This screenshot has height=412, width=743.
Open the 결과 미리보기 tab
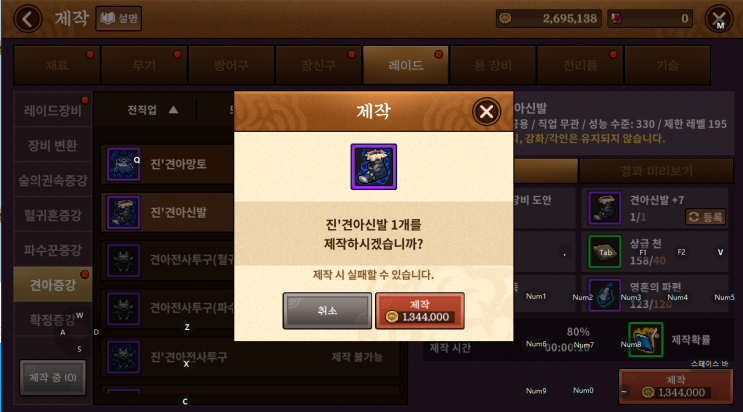[x=656, y=171]
